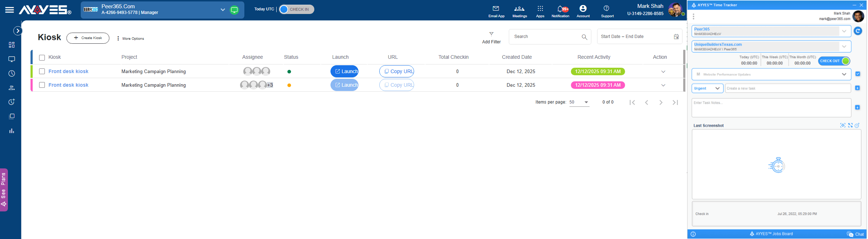This screenshot has height=239, width=868.
Task: Click expand fullscreen icon by Last Screenshot
Action: click(850, 125)
